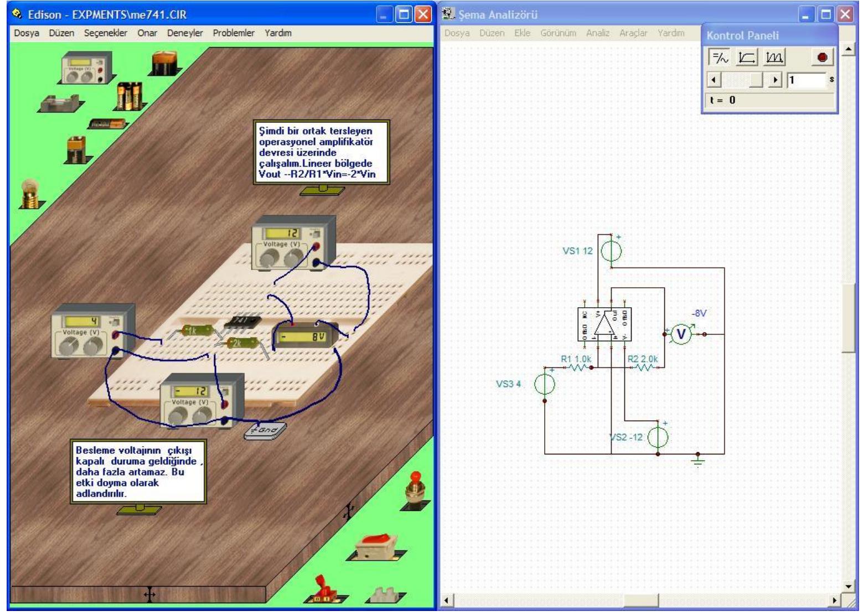This screenshot has width=863, height=616.
Task: Toggle the transfer curve mode button in Kontrol Paneli
Action: (747, 58)
